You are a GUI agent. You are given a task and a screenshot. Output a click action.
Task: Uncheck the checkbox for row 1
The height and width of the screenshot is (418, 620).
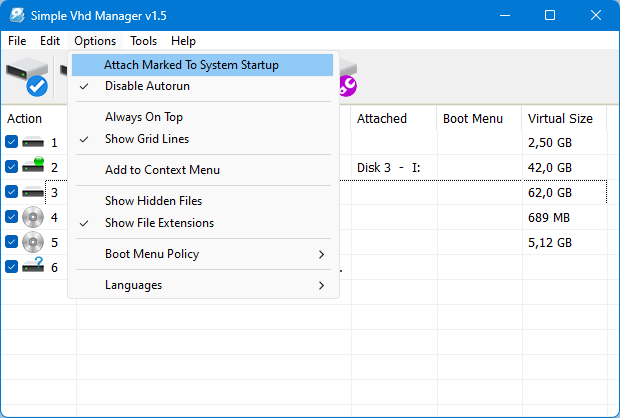pyautogui.click(x=11, y=143)
